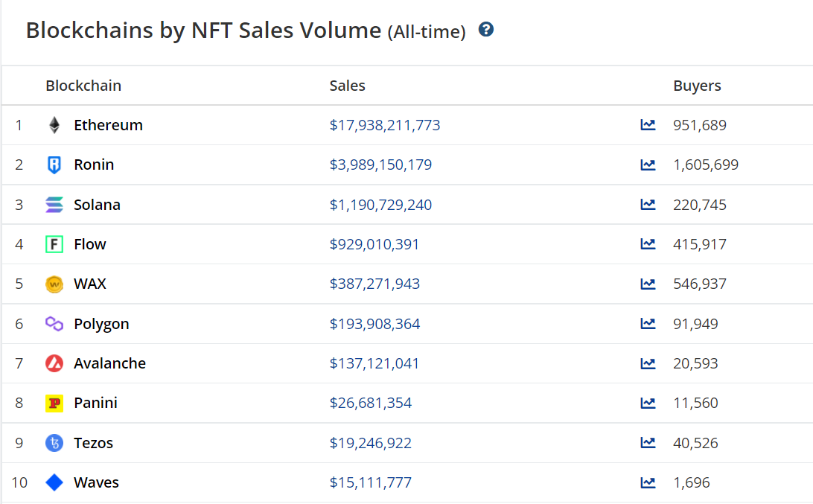
Task: Click the help question mark icon
Action: [486, 30]
